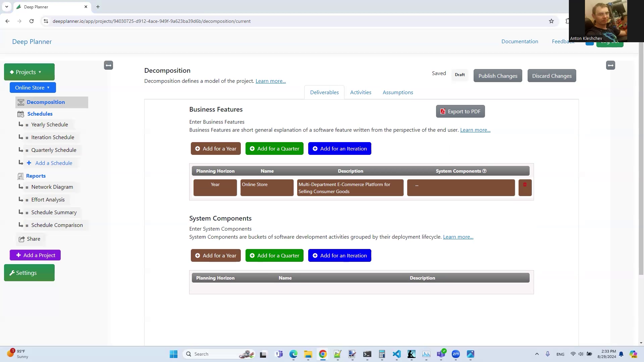644x362 pixels.
Task: Add a Business Feature for an Iteration
Action: (339, 149)
